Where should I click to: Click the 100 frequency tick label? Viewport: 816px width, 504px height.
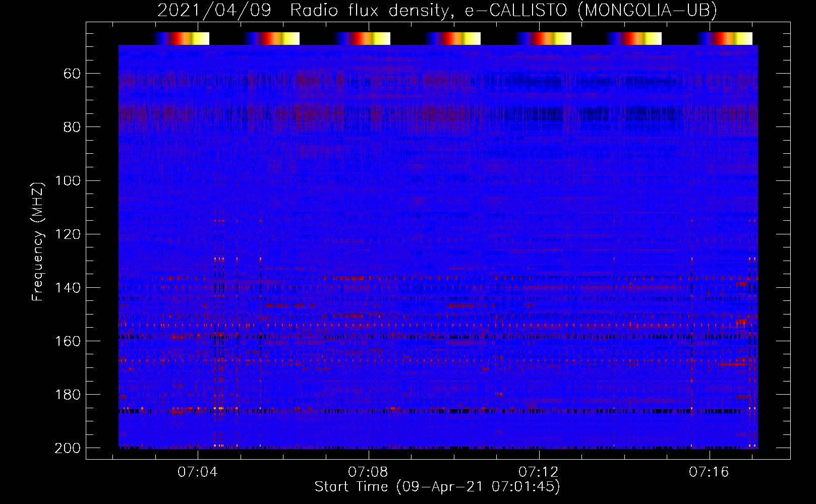click(68, 181)
